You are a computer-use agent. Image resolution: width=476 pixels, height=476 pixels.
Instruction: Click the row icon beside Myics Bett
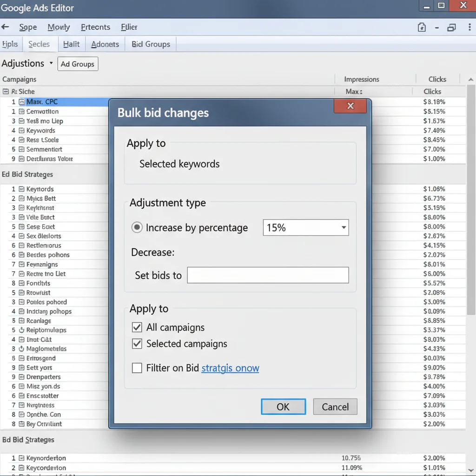[21, 198]
